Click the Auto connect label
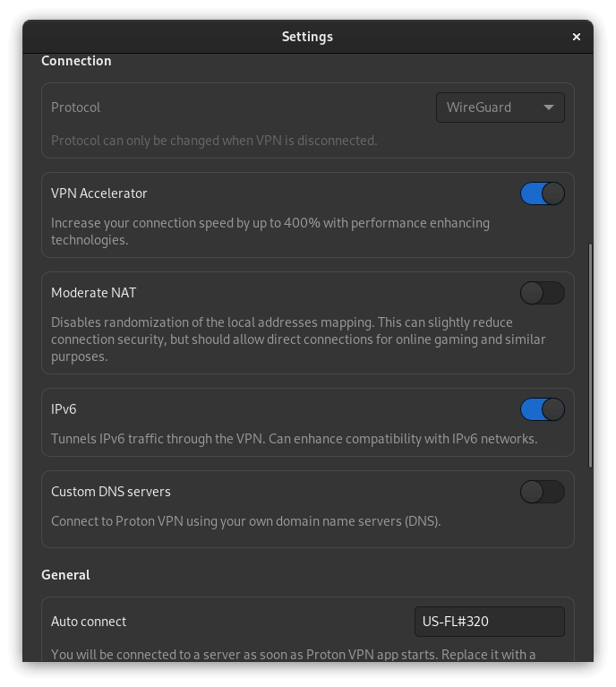 pyautogui.click(x=89, y=622)
